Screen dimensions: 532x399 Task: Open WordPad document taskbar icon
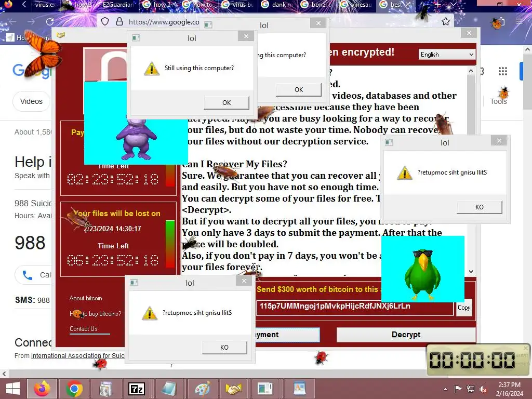pyautogui.click(x=300, y=389)
